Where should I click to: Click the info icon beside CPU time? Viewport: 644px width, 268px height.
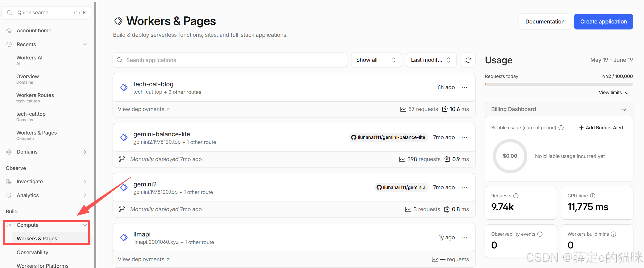coord(593,196)
